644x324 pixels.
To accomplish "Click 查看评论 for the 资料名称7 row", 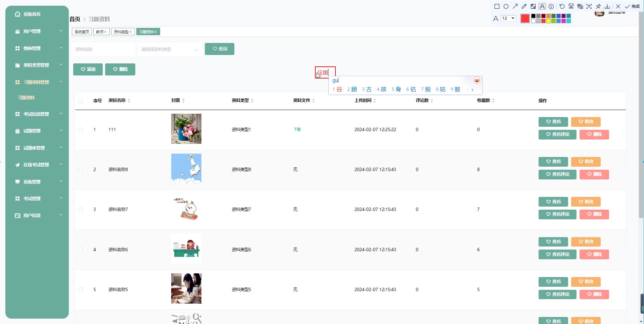I will (557, 214).
